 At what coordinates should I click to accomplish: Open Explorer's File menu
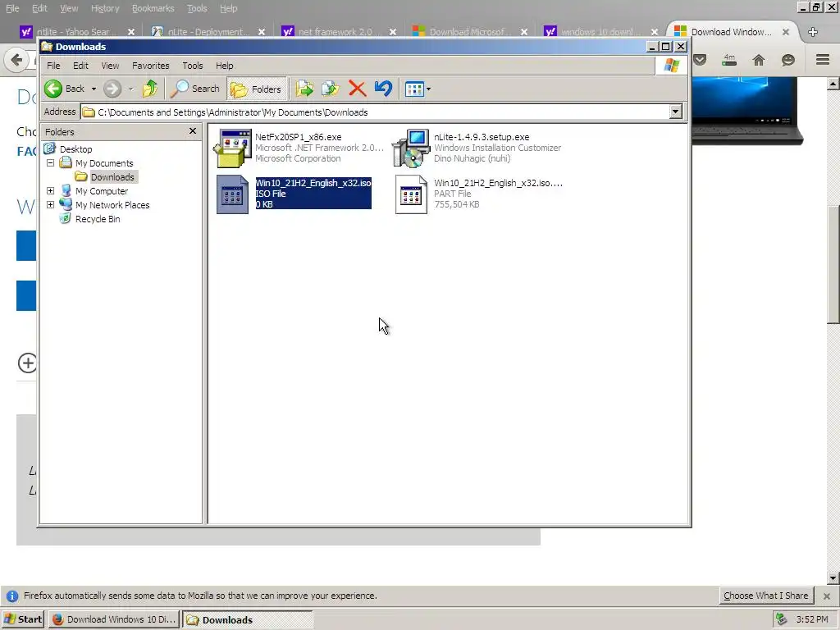pos(53,66)
